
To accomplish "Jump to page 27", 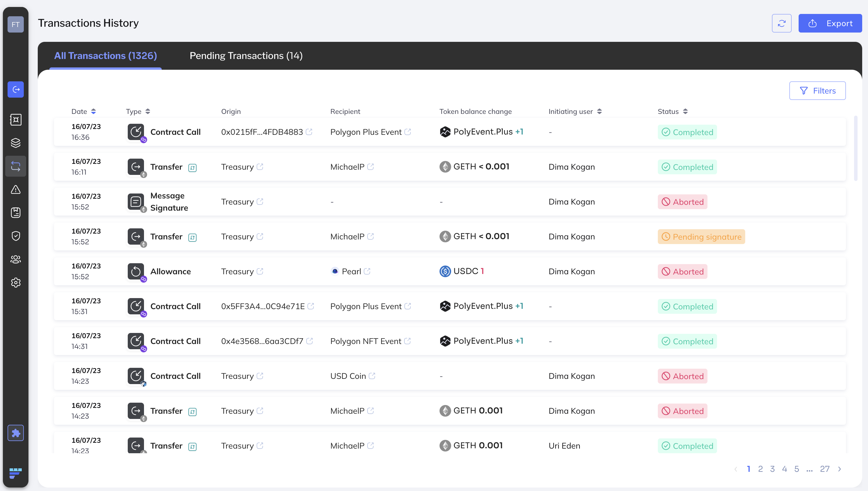I will 824,469.
